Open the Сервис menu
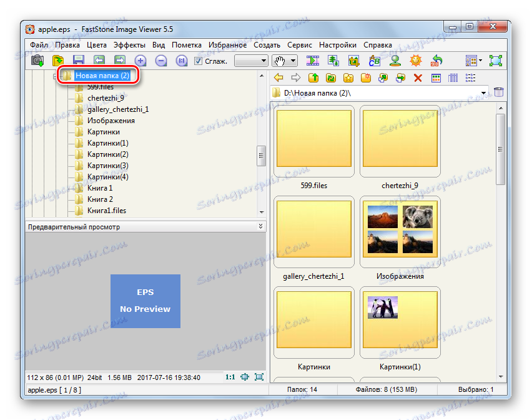Image resolution: width=532 pixels, height=420 pixels. [x=300, y=45]
